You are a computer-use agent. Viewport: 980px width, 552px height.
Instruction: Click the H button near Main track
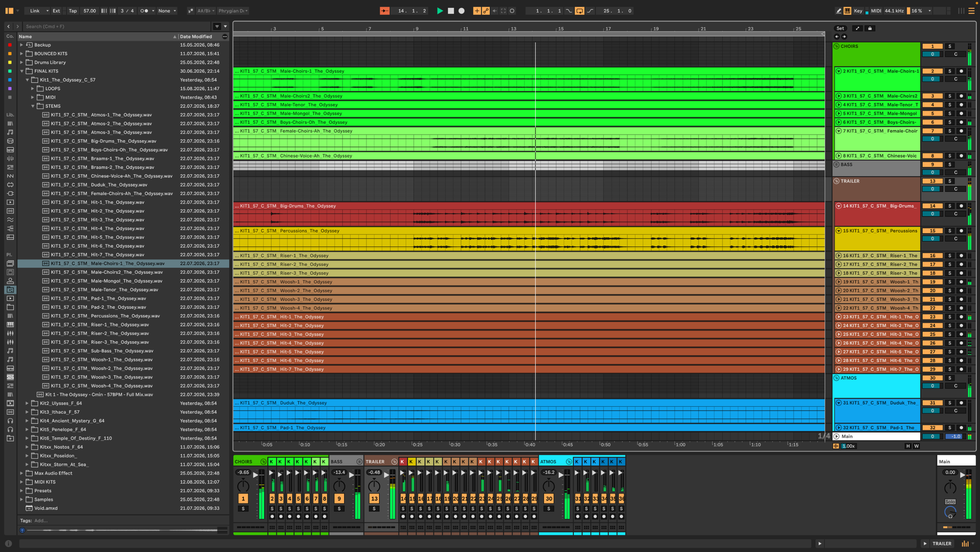[x=908, y=446]
